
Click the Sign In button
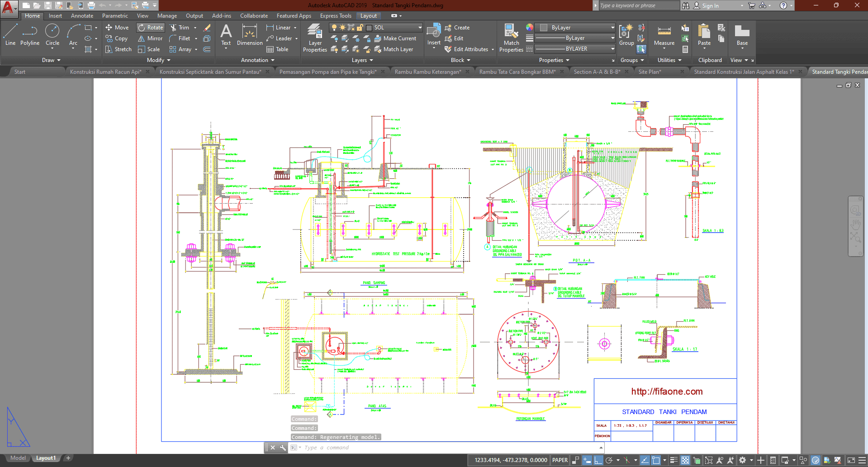pyautogui.click(x=710, y=6)
